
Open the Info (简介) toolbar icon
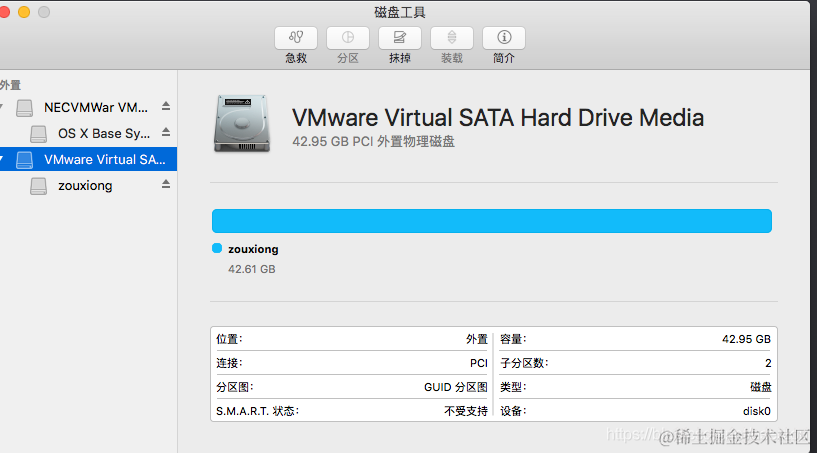[x=504, y=38]
